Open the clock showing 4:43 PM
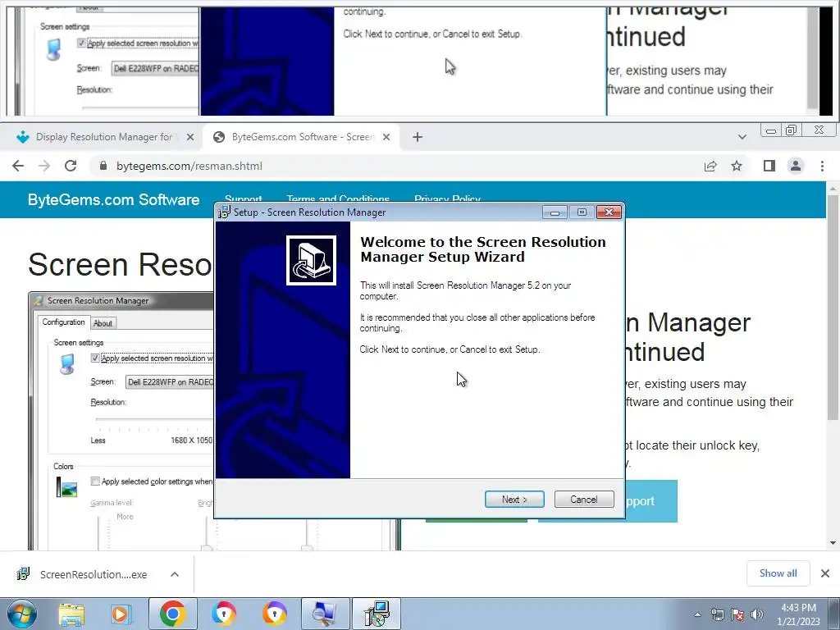 [x=798, y=614]
